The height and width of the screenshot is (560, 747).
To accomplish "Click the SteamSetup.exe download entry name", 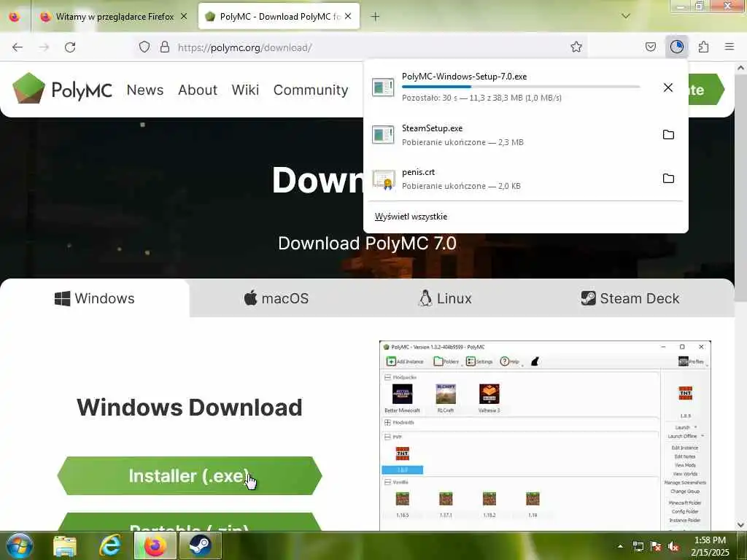I will tap(432, 128).
